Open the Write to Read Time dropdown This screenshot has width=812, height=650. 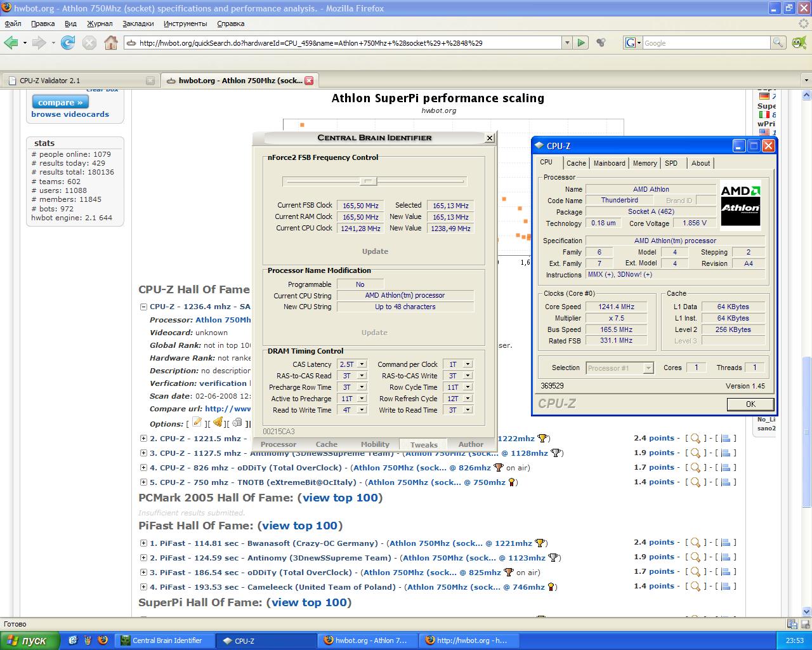[468, 410]
